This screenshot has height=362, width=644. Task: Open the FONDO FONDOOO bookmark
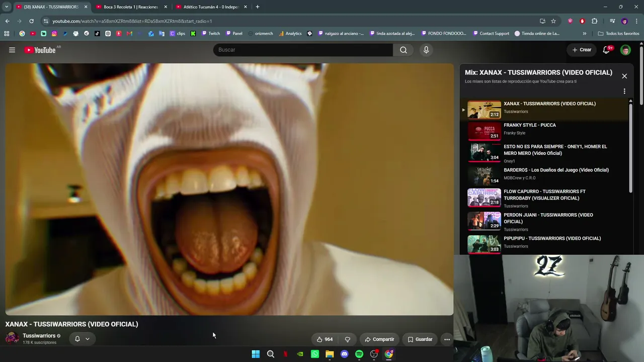[444, 34]
